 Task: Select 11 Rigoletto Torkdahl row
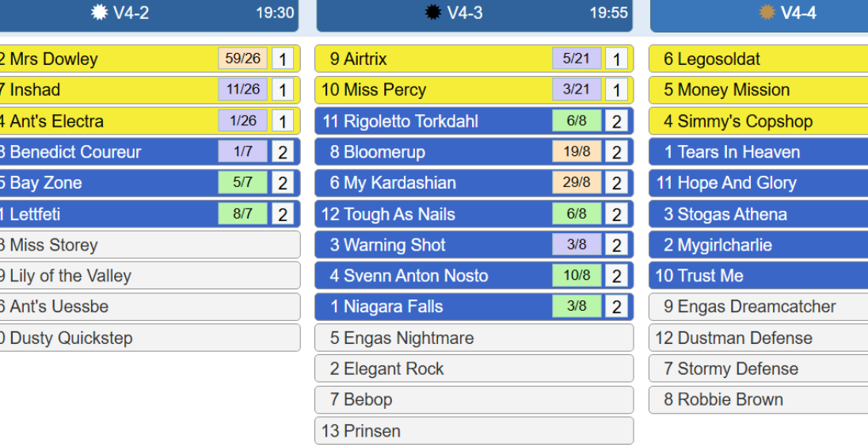pyautogui.click(x=474, y=120)
